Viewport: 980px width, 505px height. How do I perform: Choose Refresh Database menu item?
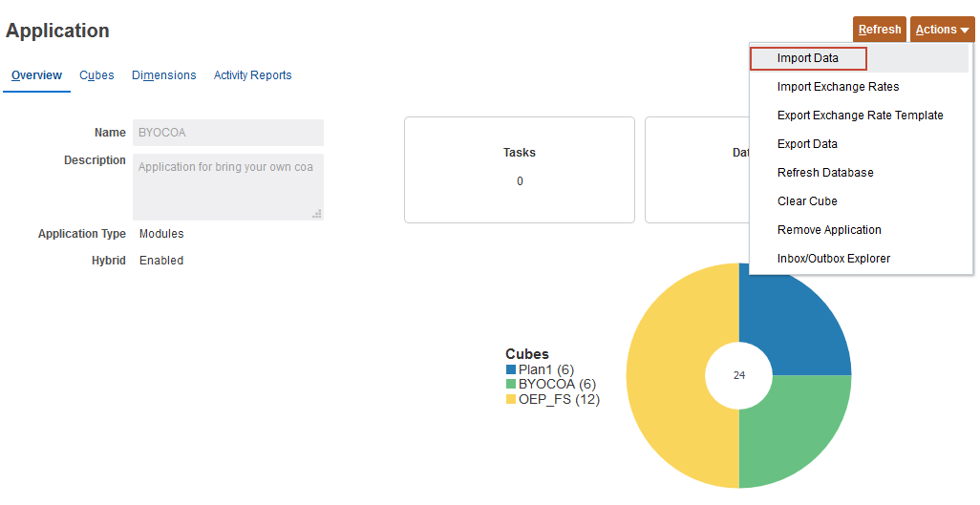point(825,173)
